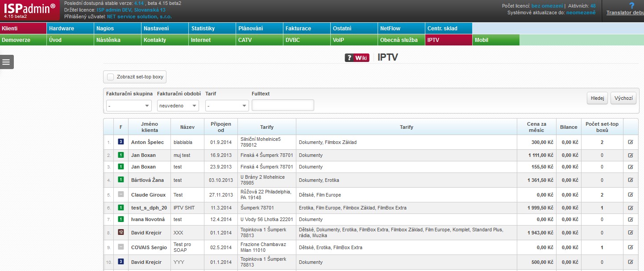Open the Hardware menu
Image resolution: width=644 pixels, height=271 pixels.
click(x=71, y=28)
